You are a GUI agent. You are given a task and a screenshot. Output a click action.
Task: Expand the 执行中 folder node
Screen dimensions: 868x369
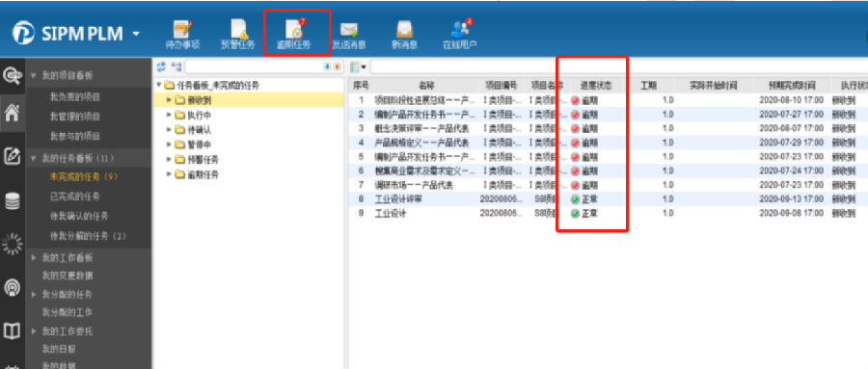(x=169, y=115)
